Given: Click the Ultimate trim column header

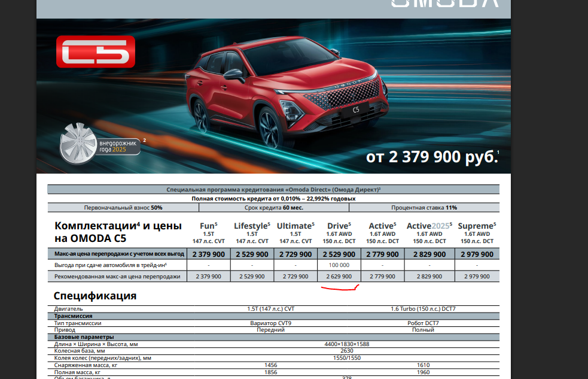Looking at the screenshot, I should (295, 233).
